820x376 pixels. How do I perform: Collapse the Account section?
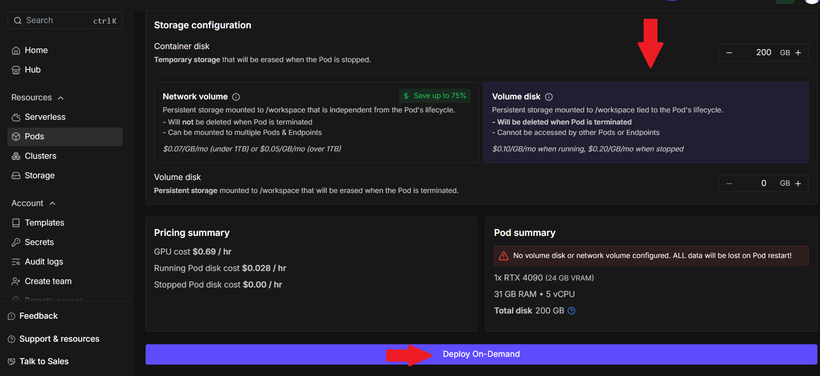click(x=33, y=203)
